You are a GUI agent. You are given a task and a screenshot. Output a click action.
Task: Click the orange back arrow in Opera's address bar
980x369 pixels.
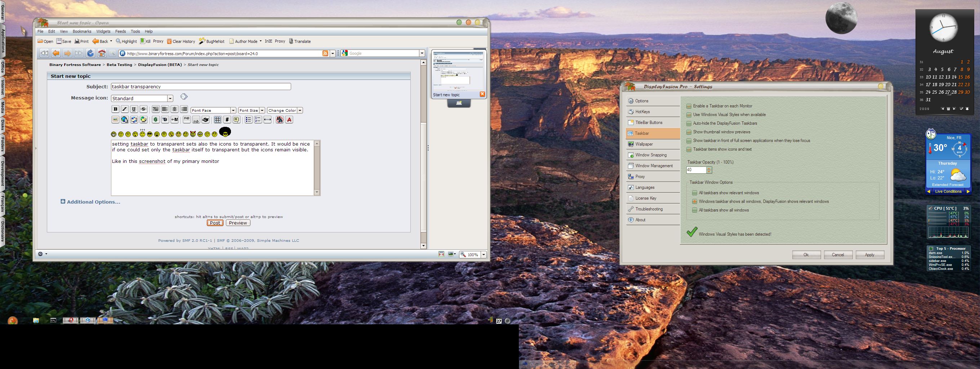point(56,53)
